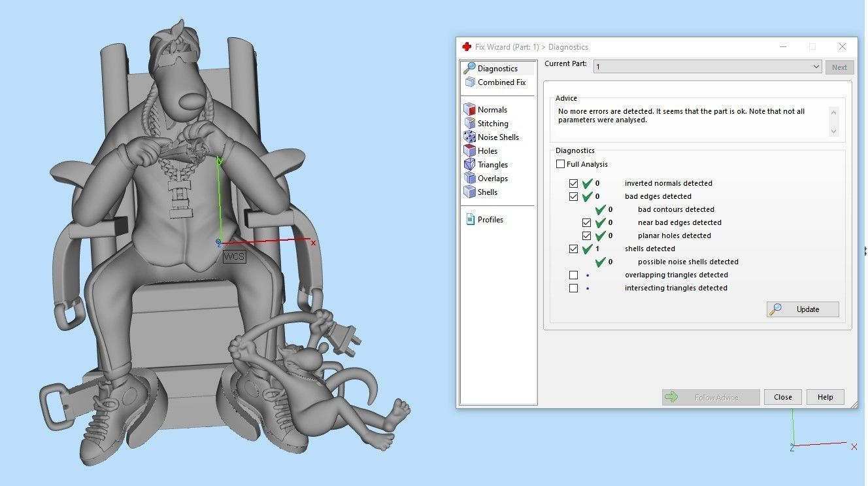Open the Triangles page
Image resolution: width=868 pixels, height=486 pixels.
tap(493, 165)
